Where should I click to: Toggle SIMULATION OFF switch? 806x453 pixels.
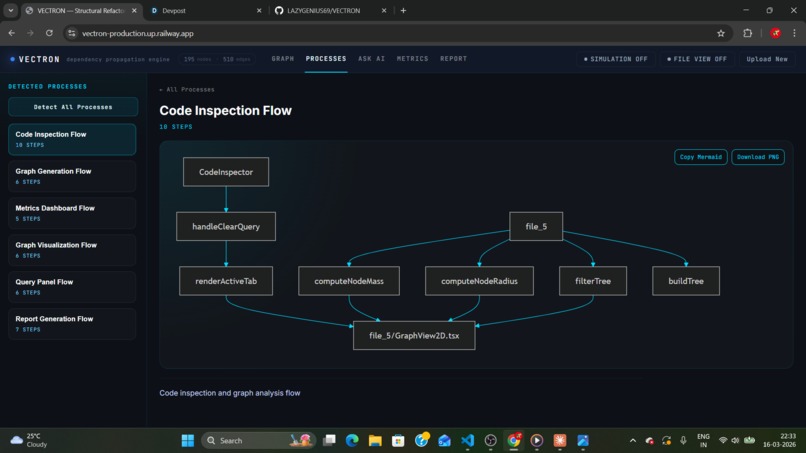[x=615, y=59]
